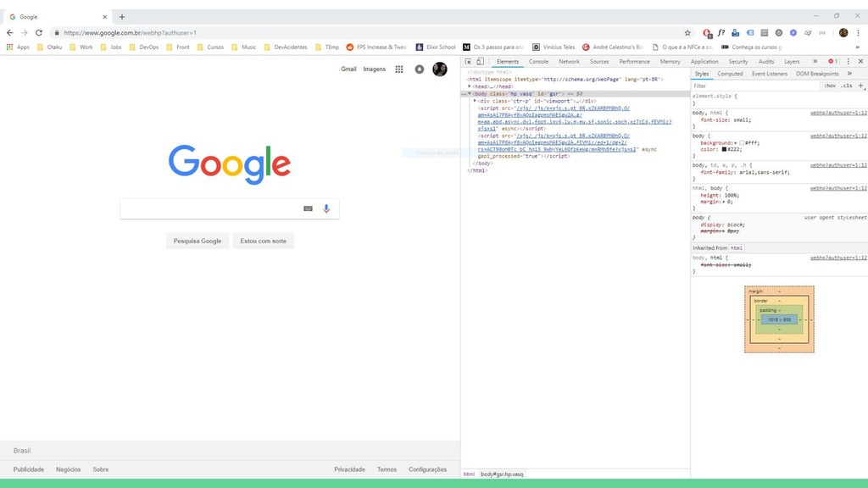Click the Estou com sorte button

click(x=264, y=241)
